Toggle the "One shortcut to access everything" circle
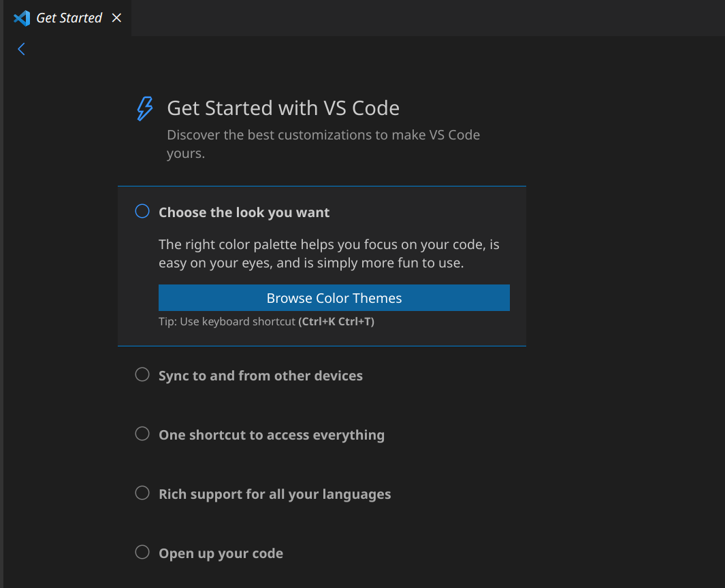This screenshot has height=588, width=725. click(142, 434)
